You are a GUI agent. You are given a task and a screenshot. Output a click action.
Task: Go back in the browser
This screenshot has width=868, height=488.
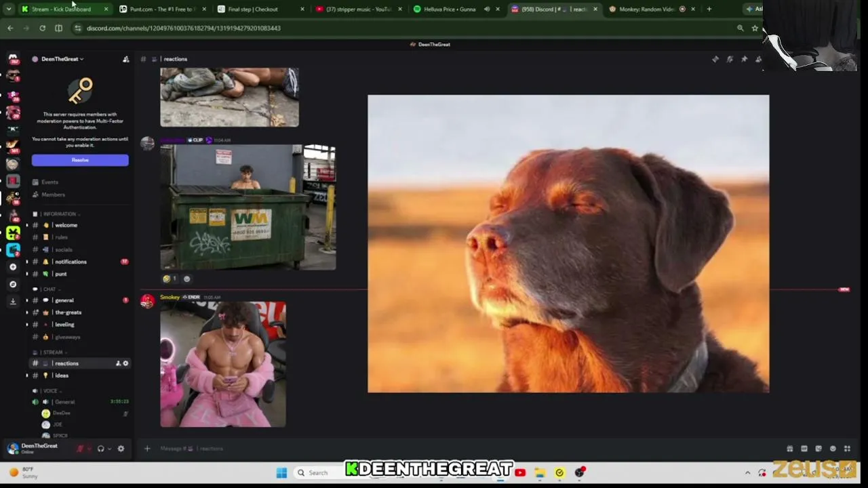point(10,28)
